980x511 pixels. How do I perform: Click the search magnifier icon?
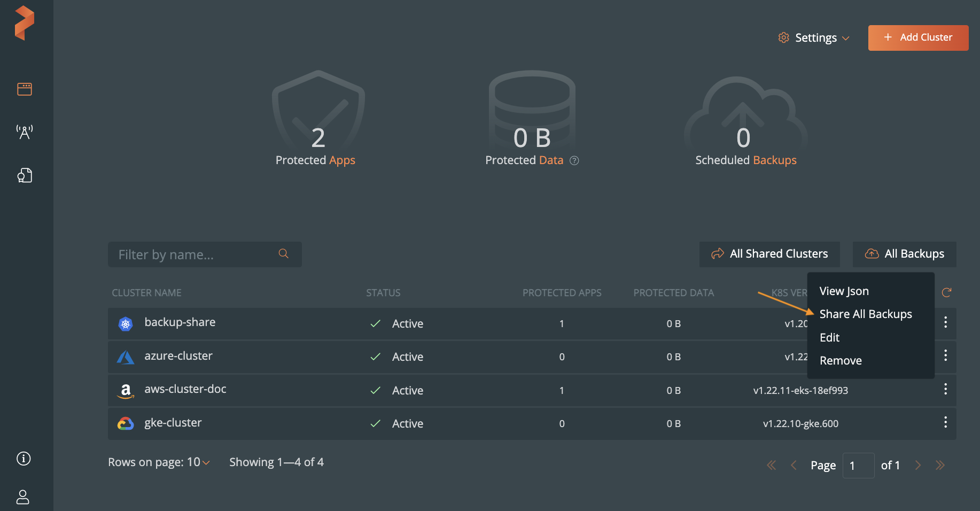284,254
